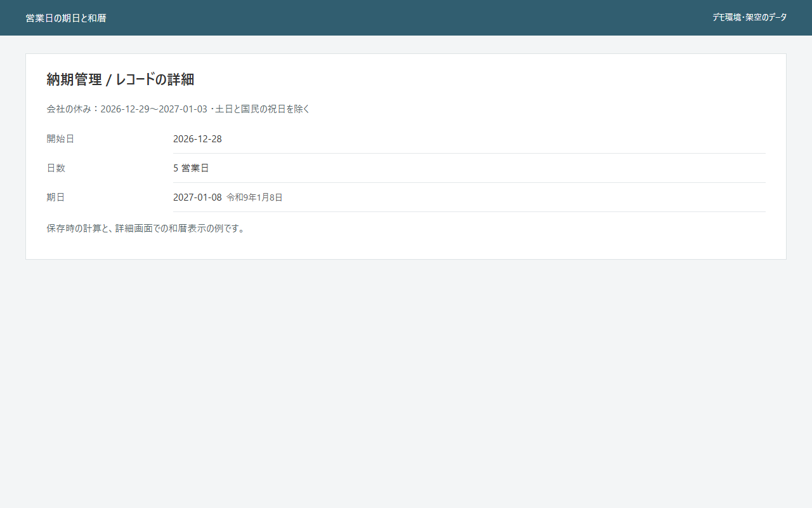Click the header title 営業日の期日と和暦
The height and width of the screenshot is (508, 812).
[x=66, y=18]
